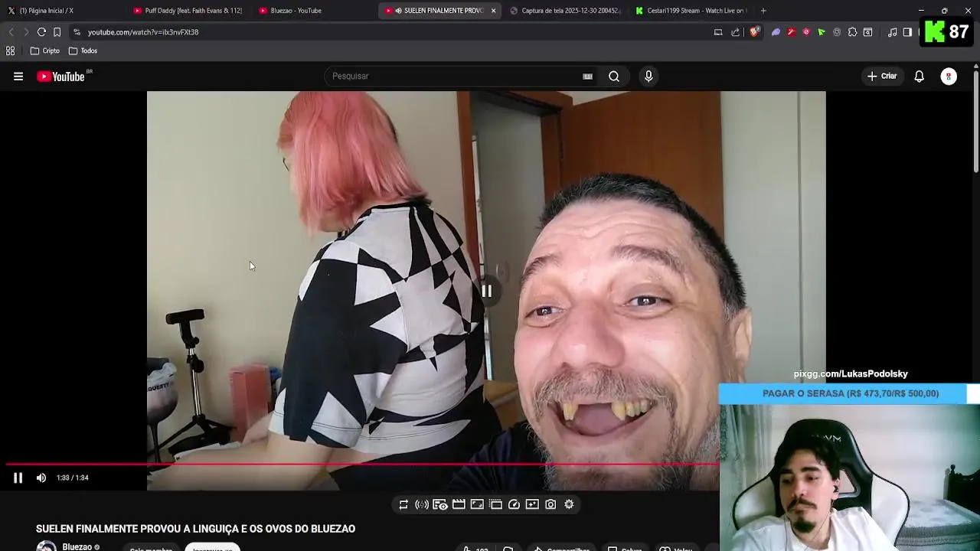Image resolution: width=980 pixels, height=551 pixels.
Task: Click the install/cast screen icon in address bar
Action: coord(718,32)
